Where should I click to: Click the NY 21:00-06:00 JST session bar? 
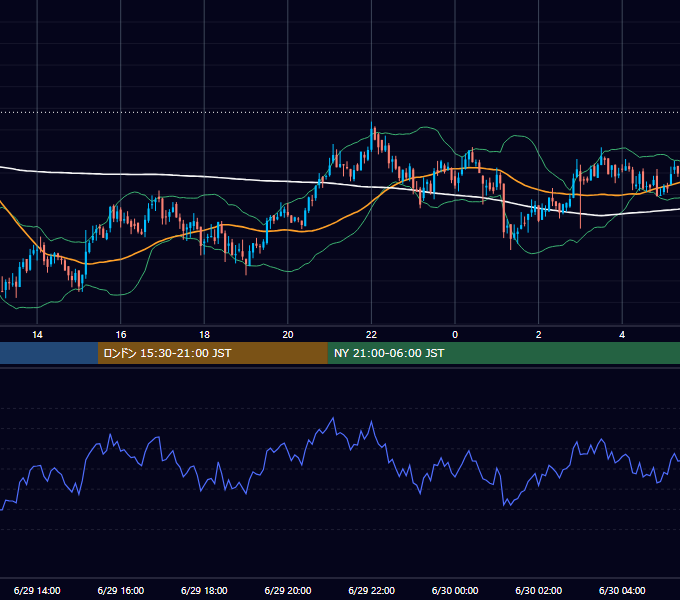503,353
